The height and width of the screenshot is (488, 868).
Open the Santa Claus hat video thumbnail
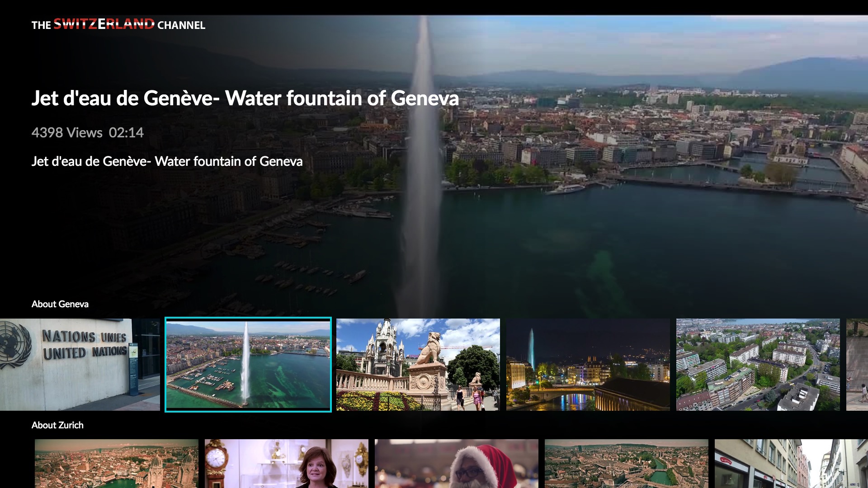(x=457, y=463)
